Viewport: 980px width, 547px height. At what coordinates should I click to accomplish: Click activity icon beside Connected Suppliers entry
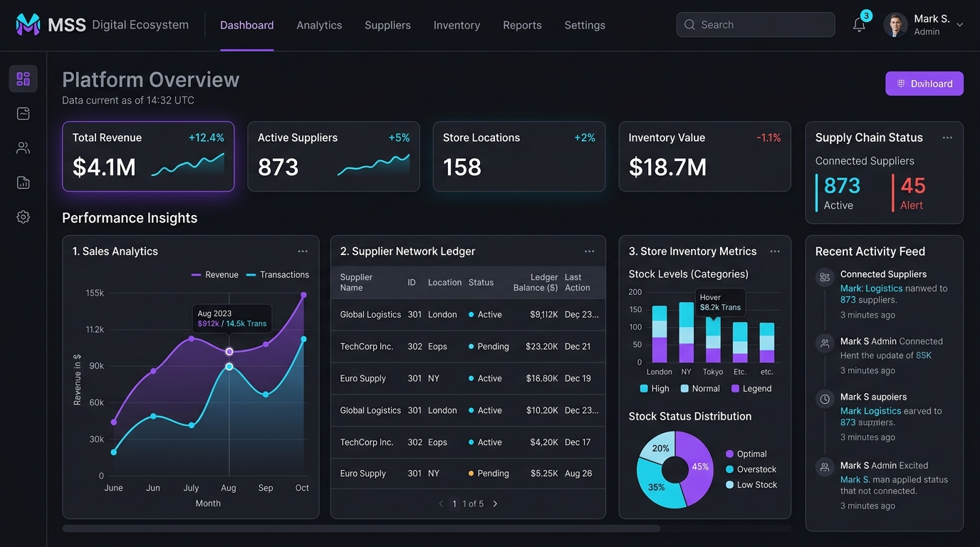coord(825,277)
